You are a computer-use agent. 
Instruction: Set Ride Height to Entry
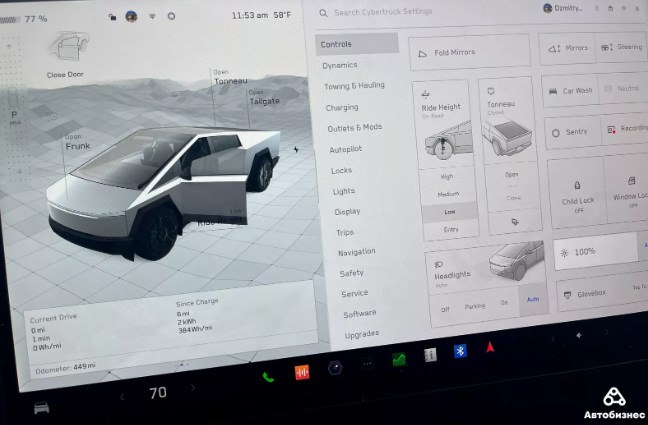[x=451, y=229]
